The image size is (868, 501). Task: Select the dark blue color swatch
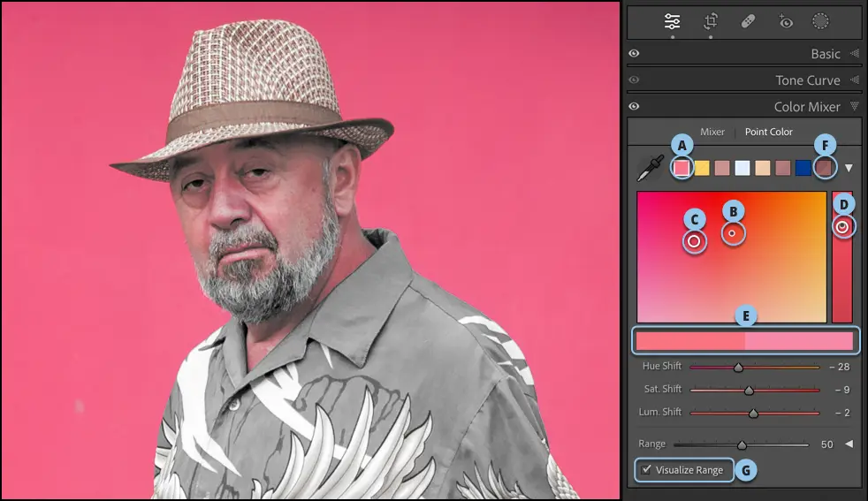pyautogui.click(x=803, y=168)
